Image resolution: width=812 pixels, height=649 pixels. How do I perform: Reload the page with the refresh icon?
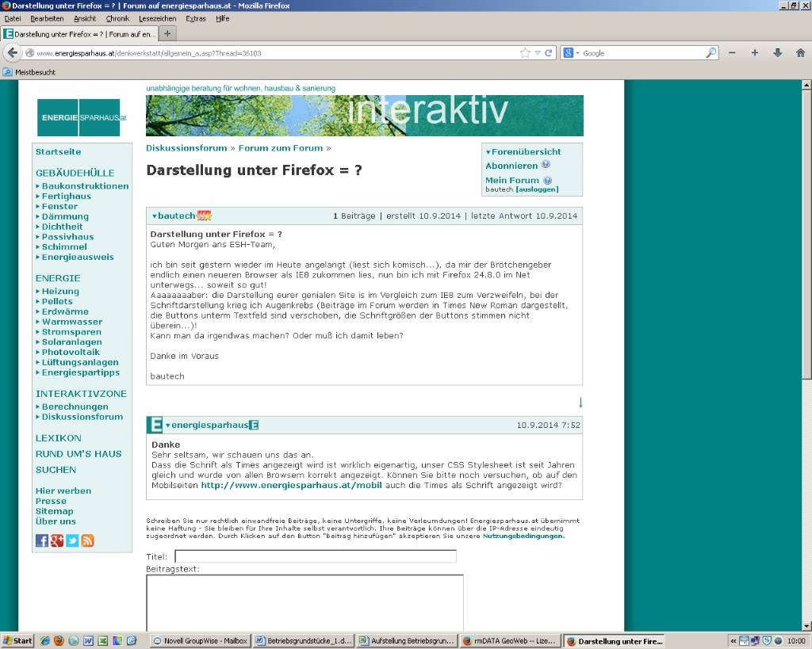pyautogui.click(x=549, y=53)
